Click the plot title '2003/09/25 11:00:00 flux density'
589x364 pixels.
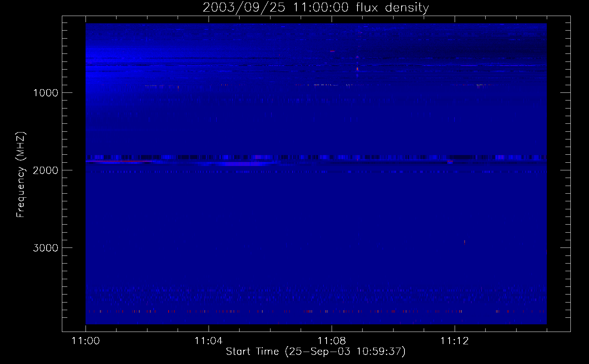coord(316,8)
